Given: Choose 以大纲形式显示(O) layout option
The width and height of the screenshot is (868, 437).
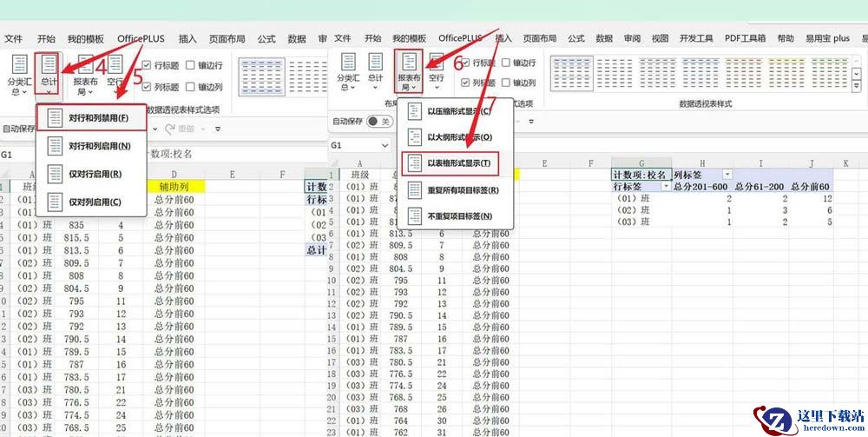Looking at the screenshot, I should (x=455, y=136).
